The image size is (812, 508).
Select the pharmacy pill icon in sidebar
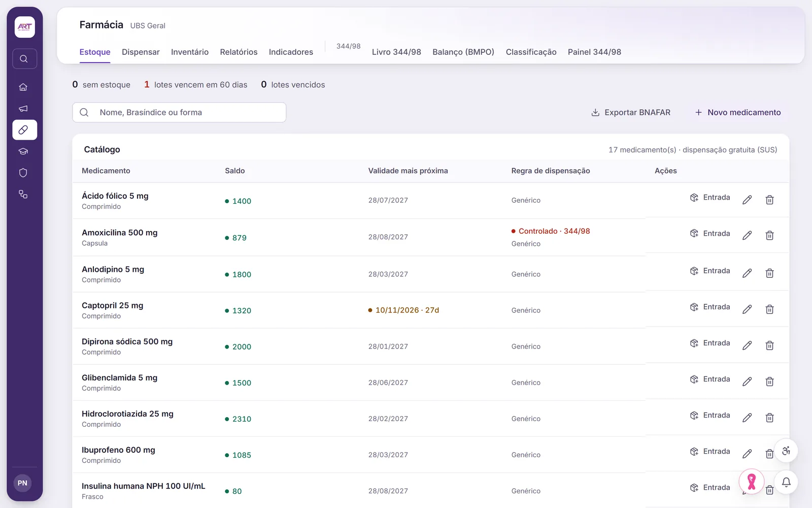24,130
